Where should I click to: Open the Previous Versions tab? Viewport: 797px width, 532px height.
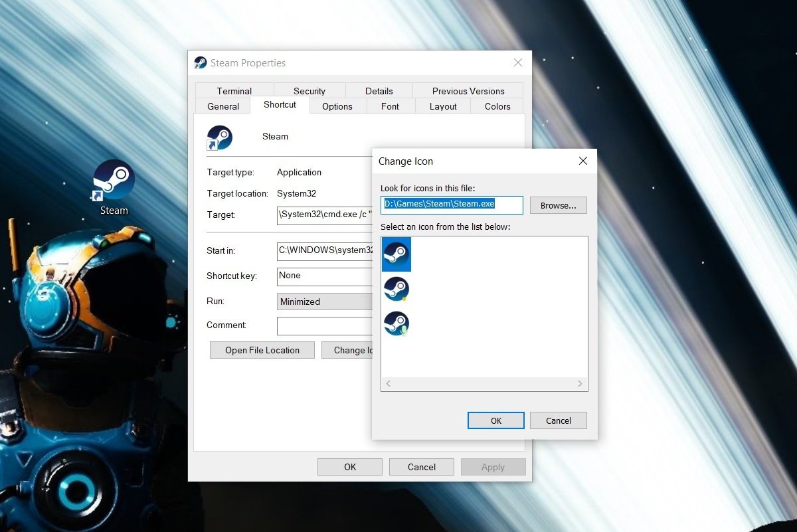click(468, 91)
